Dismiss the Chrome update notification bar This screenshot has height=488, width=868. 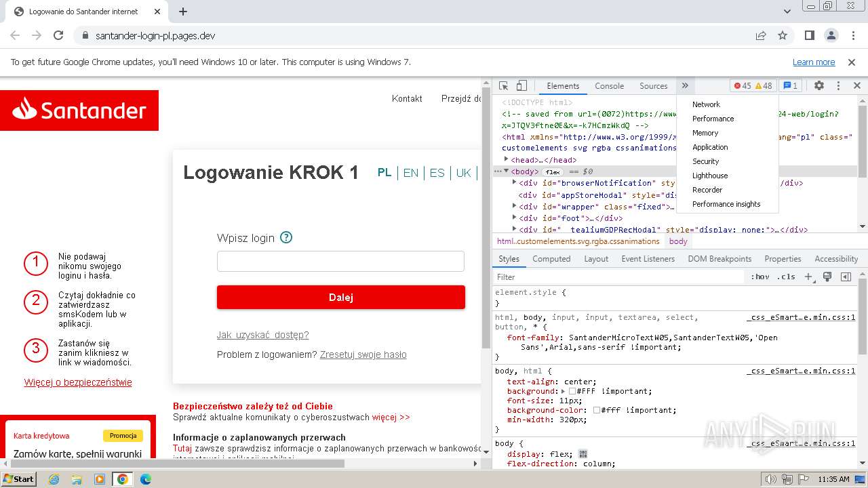(852, 62)
